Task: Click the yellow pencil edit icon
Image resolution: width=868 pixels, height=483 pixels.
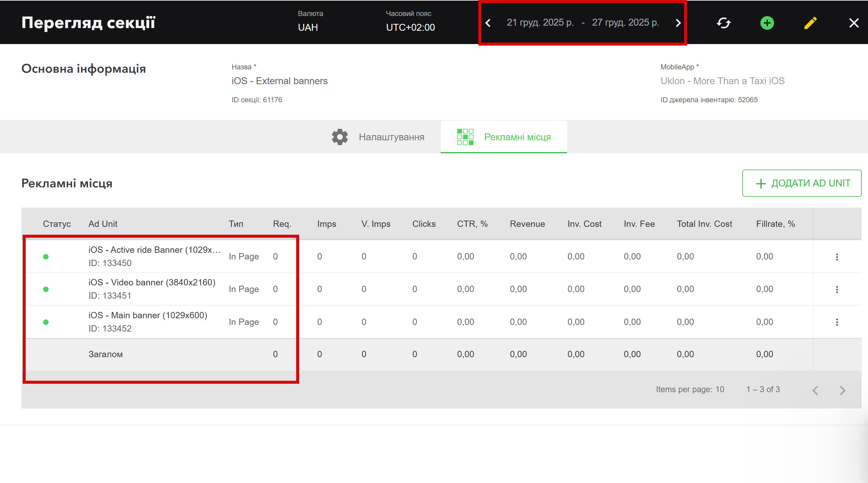Action: coord(810,23)
